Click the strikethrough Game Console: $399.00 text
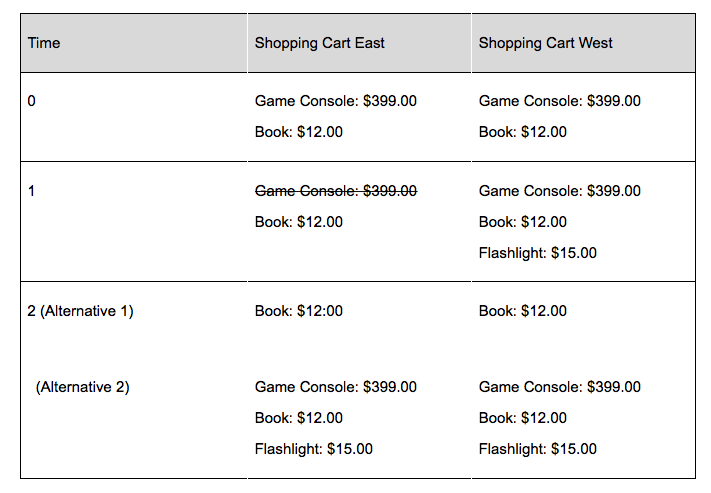Screen dimensions: 711x493 pos(335,191)
